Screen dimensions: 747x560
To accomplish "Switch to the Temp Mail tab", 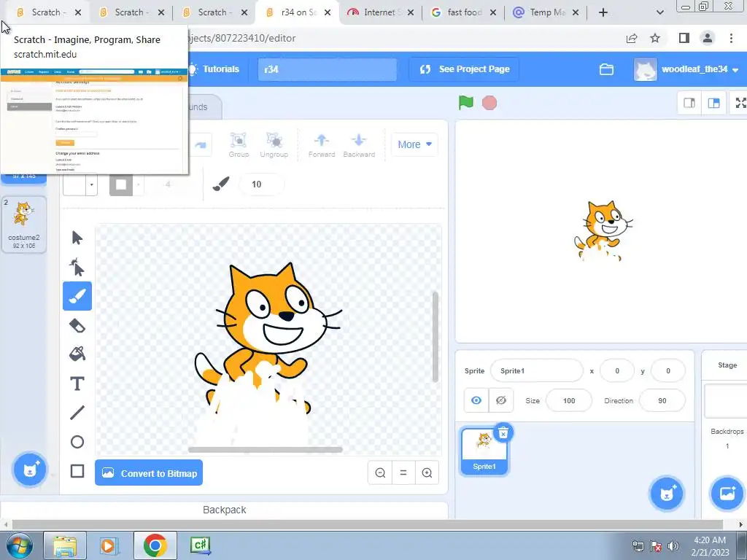I will 546,12.
